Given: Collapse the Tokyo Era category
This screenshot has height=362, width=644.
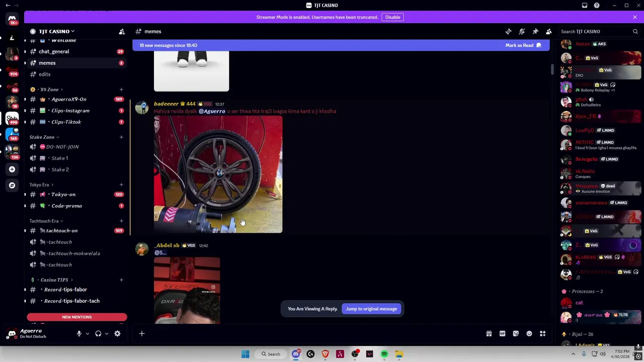Looking at the screenshot, I should click(41, 185).
